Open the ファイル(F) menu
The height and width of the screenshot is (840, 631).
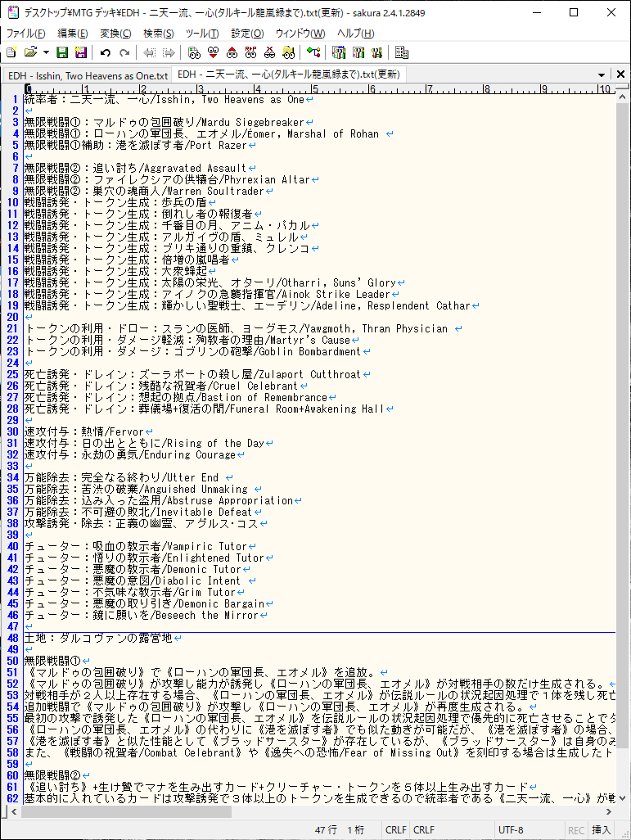click(x=25, y=34)
